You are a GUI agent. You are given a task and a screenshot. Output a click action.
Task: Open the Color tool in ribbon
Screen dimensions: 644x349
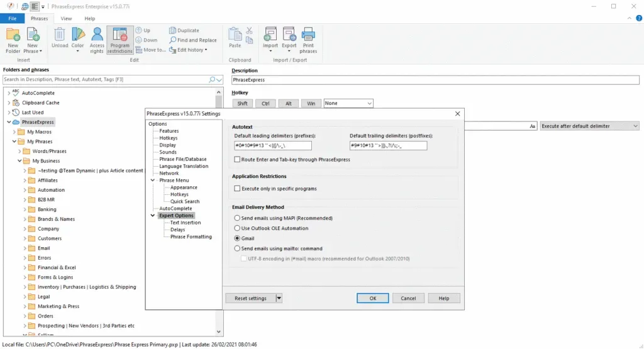click(x=77, y=40)
